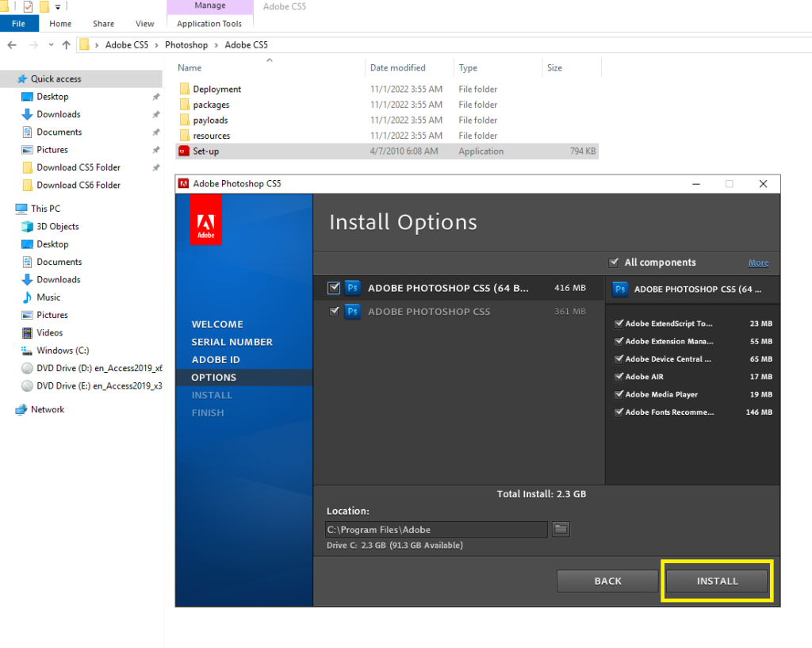The width and height of the screenshot is (812, 648).
Task: Uncheck the 361 MB Adobe Photoshop CS5 checkbox
Action: pyautogui.click(x=334, y=311)
